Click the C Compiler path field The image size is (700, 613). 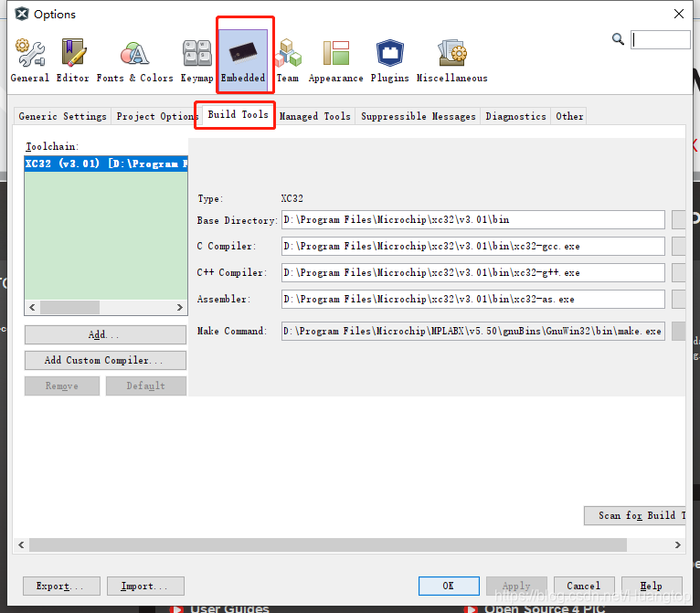[x=473, y=247]
